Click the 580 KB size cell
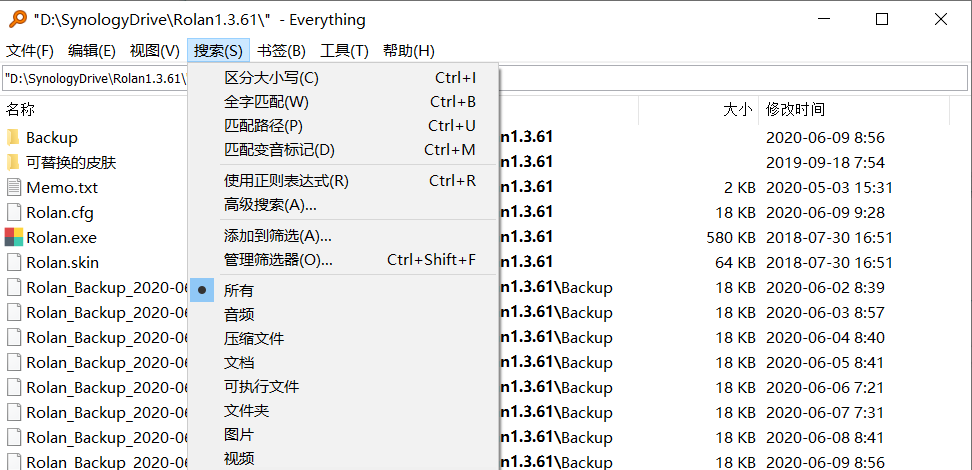972x470 pixels. point(731,237)
